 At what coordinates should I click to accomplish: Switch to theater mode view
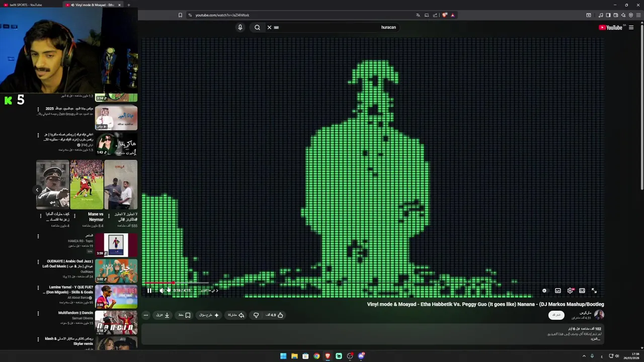[x=582, y=291]
